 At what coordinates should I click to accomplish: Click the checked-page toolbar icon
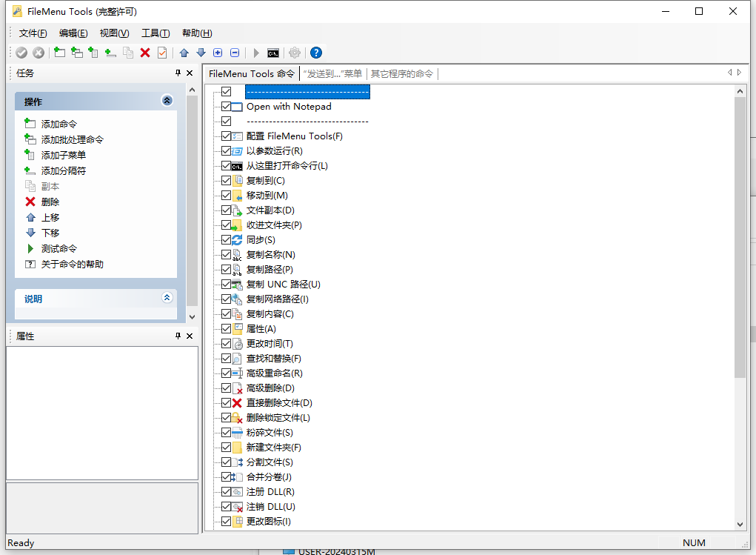click(162, 53)
